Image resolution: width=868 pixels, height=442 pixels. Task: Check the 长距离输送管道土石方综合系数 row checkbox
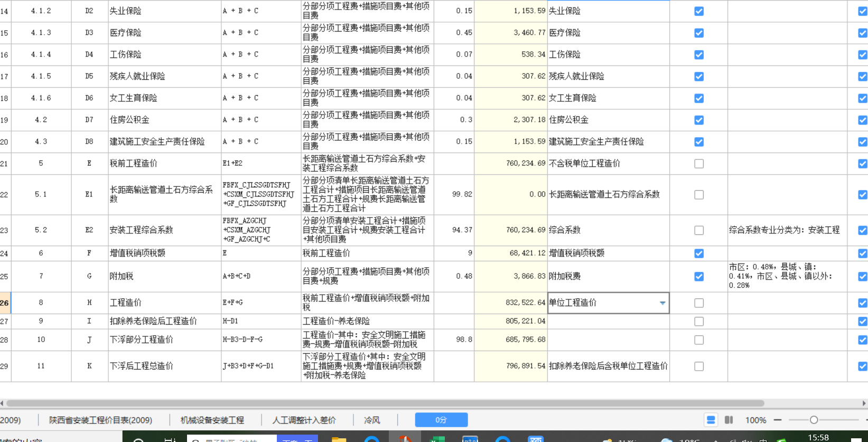point(699,195)
